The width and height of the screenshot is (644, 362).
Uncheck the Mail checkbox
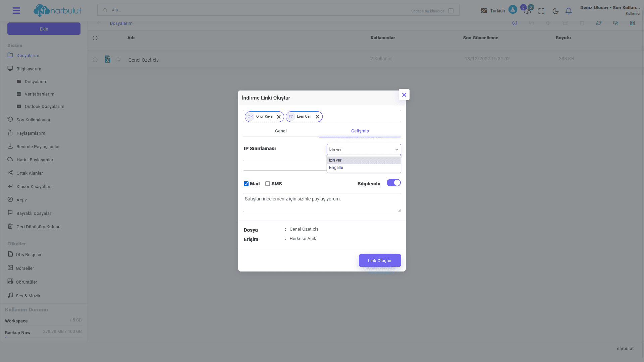pyautogui.click(x=246, y=184)
